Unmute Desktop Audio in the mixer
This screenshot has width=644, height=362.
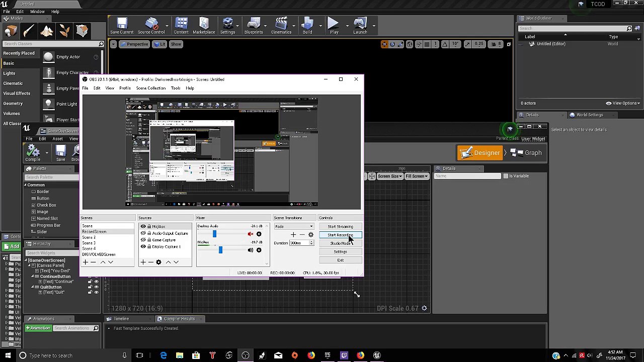[x=251, y=234]
